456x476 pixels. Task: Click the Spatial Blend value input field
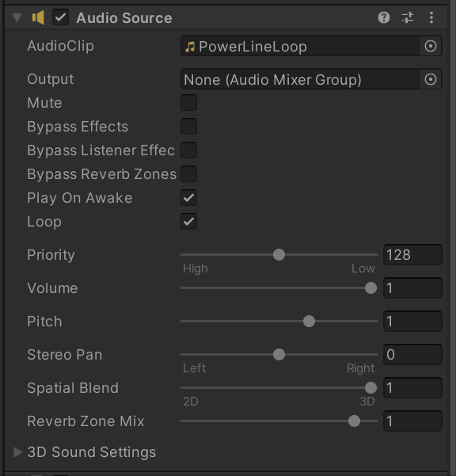[412, 387]
